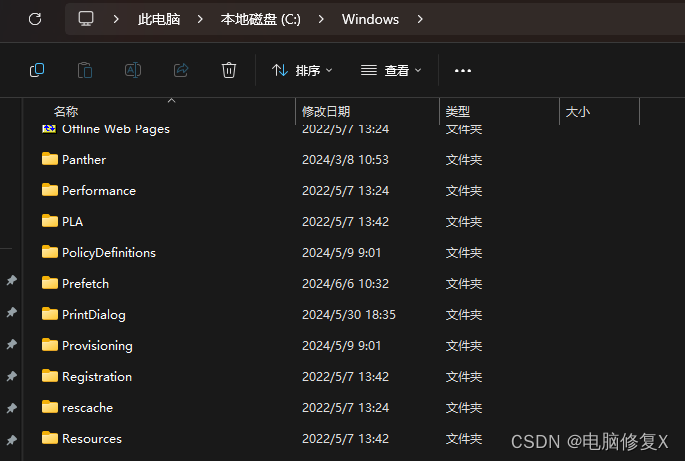Select the PrintDialog folder icon
The image size is (685, 461).
[x=50, y=314]
